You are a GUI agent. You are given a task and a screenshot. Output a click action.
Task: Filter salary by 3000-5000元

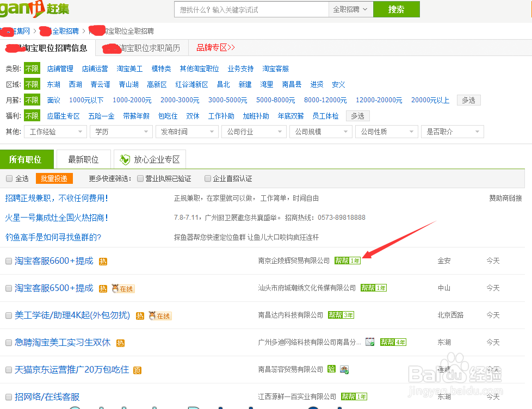coord(228,100)
